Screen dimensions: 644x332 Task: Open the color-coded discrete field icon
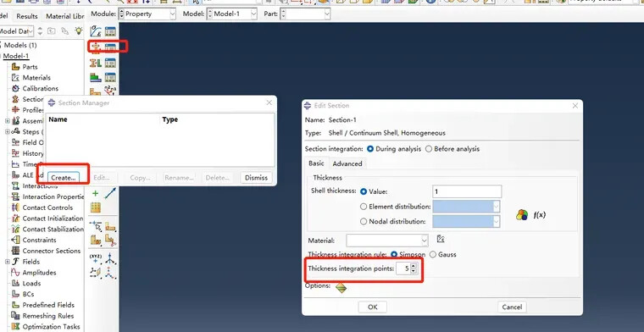pyautogui.click(x=522, y=214)
